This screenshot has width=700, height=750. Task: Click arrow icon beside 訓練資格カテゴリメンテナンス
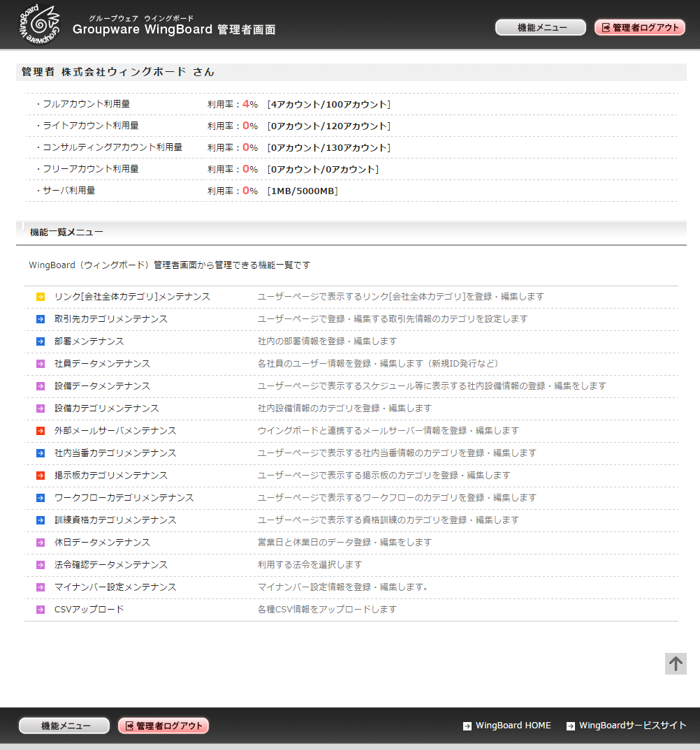(x=41, y=520)
